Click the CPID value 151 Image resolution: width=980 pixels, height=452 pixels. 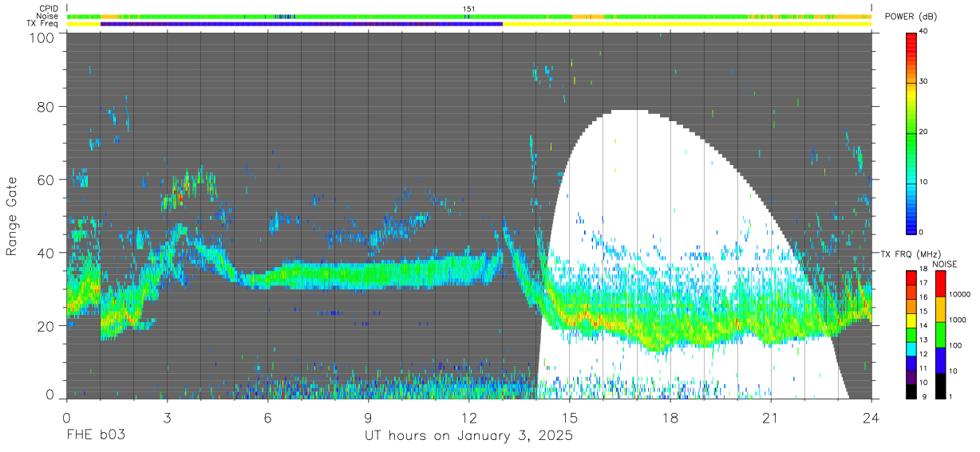click(x=469, y=9)
